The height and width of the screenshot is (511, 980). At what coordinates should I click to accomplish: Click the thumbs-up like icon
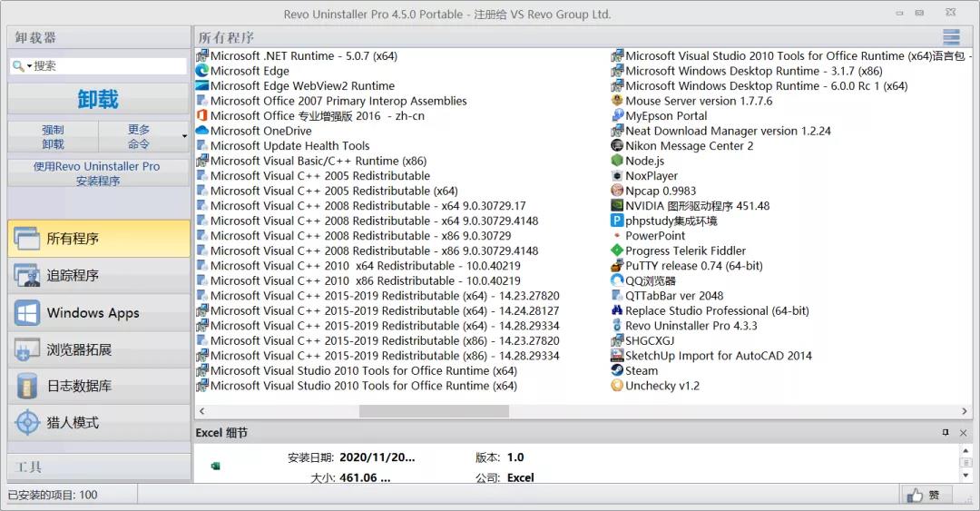(x=915, y=496)
